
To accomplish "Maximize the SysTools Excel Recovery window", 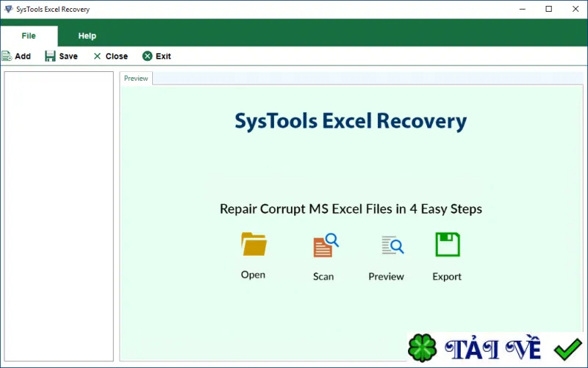I will (548, 9).
